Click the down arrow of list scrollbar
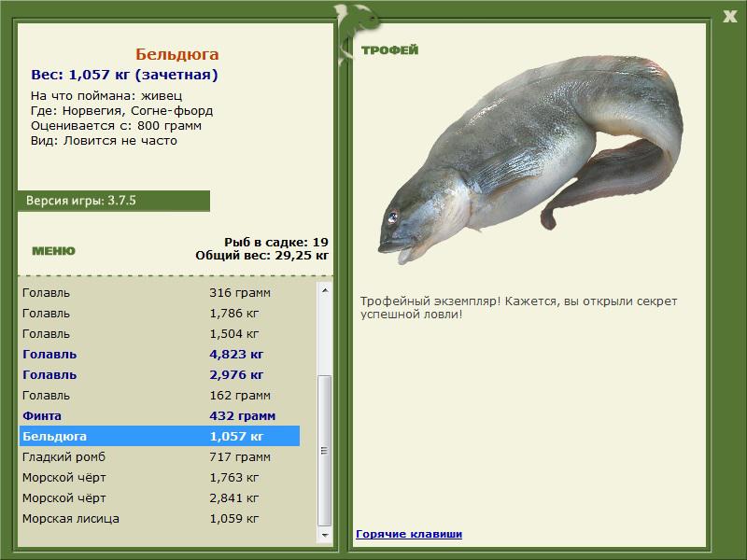This screenshot has width=747, height=560. [324, 535]
